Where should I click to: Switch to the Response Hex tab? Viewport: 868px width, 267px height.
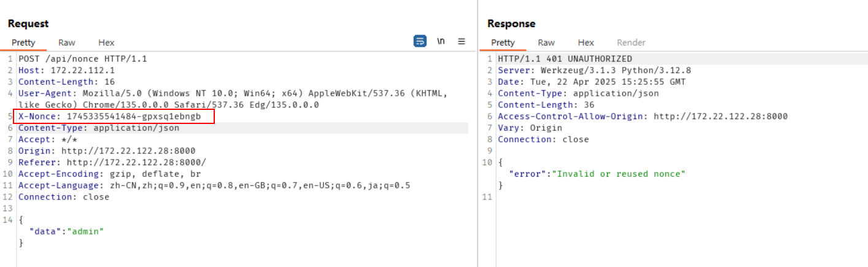click(x=586, y=42)
